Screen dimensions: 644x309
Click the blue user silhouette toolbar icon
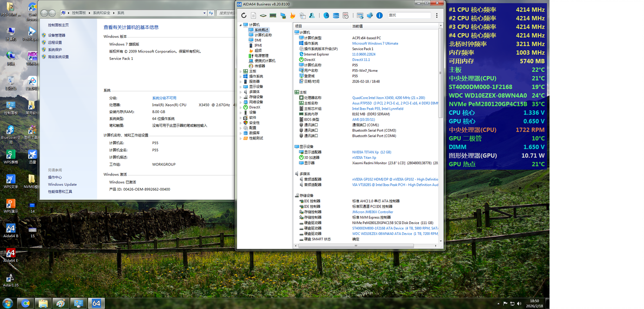coord(312,16)
